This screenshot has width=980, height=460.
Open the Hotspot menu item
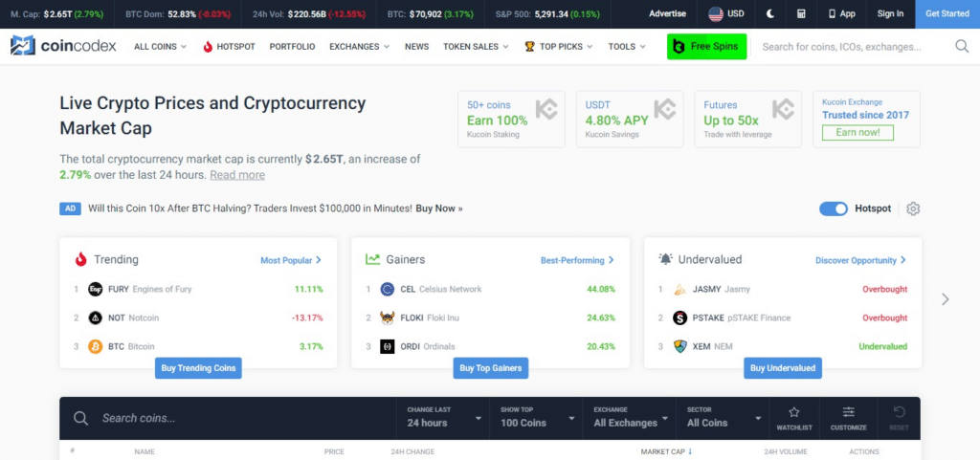tap(230, 46)
